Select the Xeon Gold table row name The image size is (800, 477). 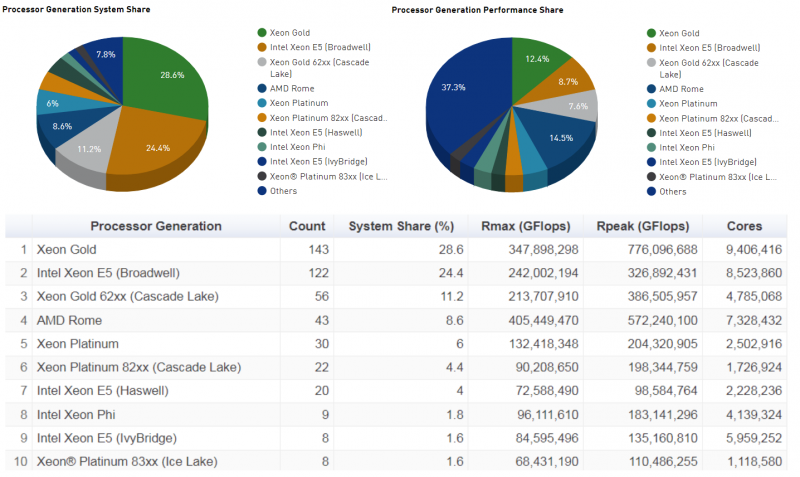[x=66, y=249]
